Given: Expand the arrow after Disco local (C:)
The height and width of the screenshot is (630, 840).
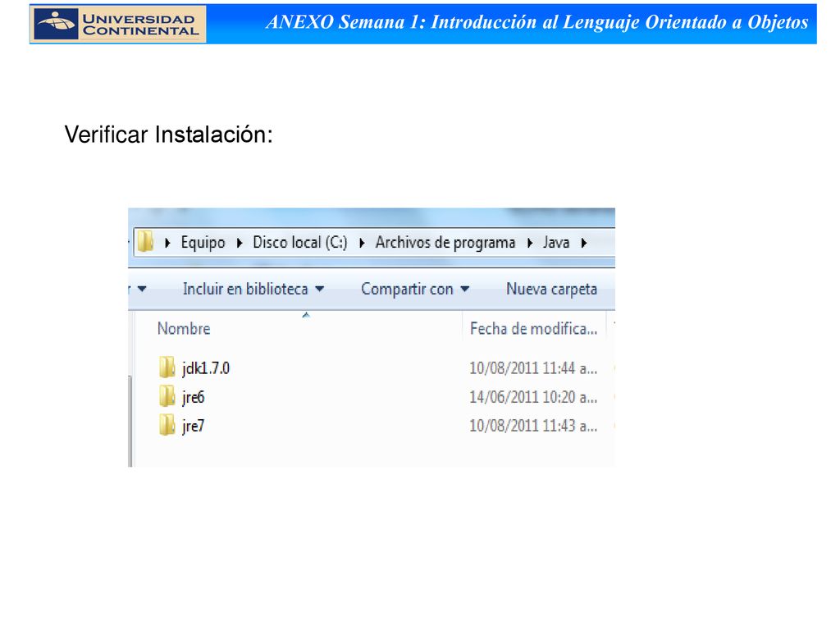Looking at the screenshot, I should click(x=362, y=243).
